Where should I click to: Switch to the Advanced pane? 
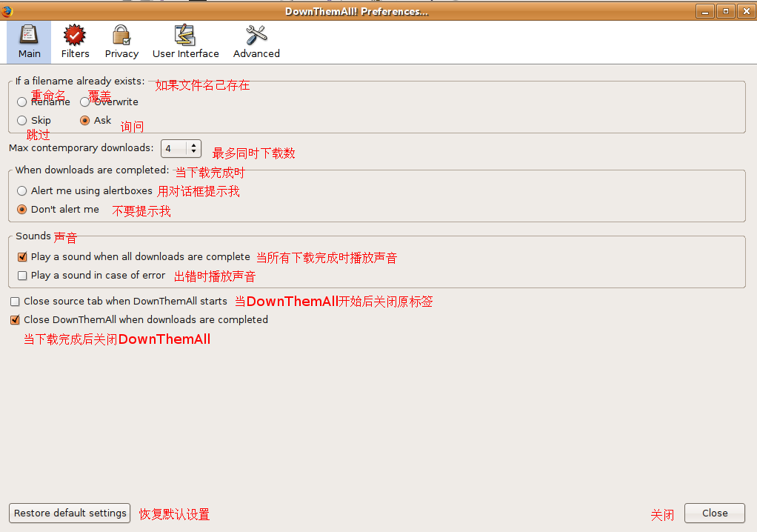[256, 42]
